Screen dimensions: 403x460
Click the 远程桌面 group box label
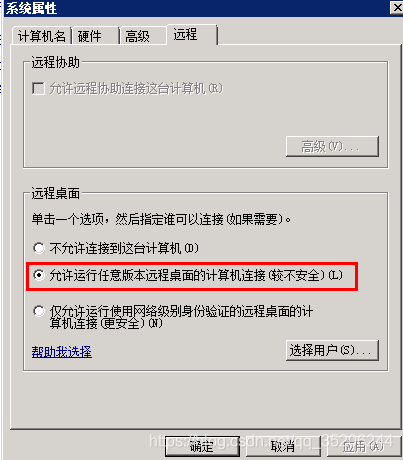[x=55, y=193]
